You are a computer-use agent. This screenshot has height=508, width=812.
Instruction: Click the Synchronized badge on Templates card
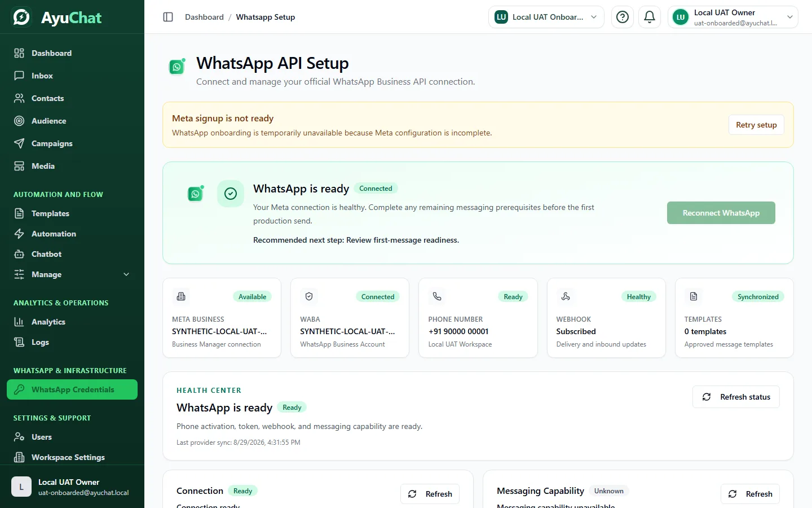[x=758, y=296]
